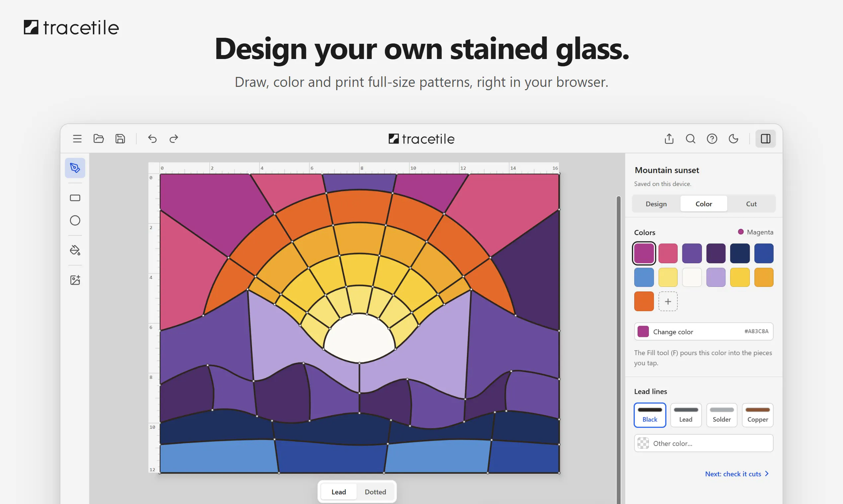Select the light blue swatch
The width and height of the screenshot is (843, 504).
tap(644, 277)
